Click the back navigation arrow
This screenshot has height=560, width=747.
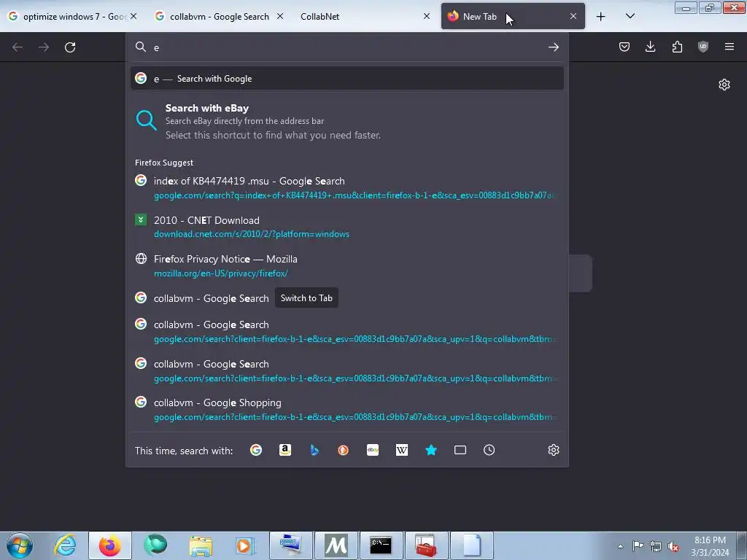[18, 47]
